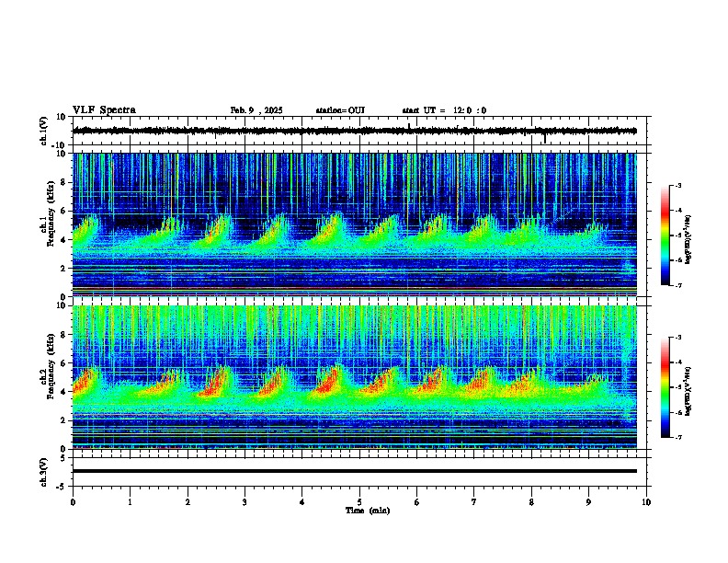Click time axis tick label "9"
Image resolution: width=728 pixels, height=563 pixels.
pos(588,502)
